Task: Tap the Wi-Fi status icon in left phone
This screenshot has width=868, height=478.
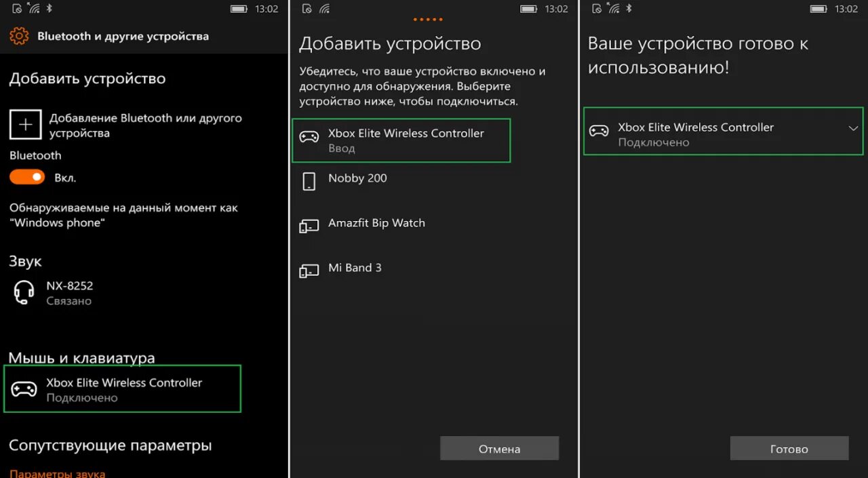Action: (x=34, y=9)
